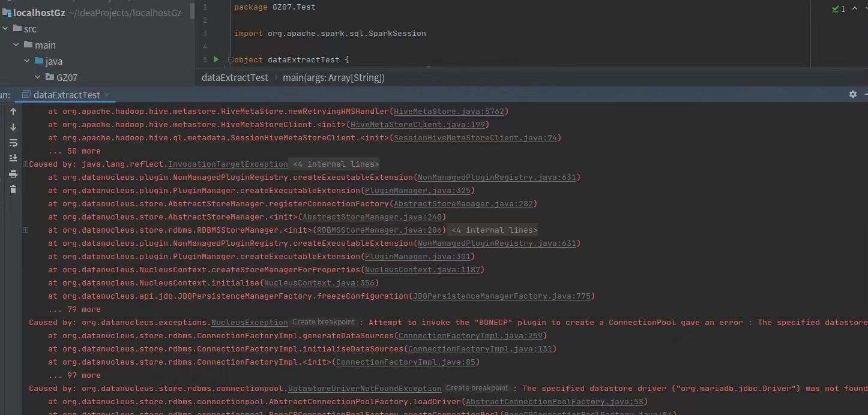Click main(args: Array[String]) breadcrumb

point(334,77)
